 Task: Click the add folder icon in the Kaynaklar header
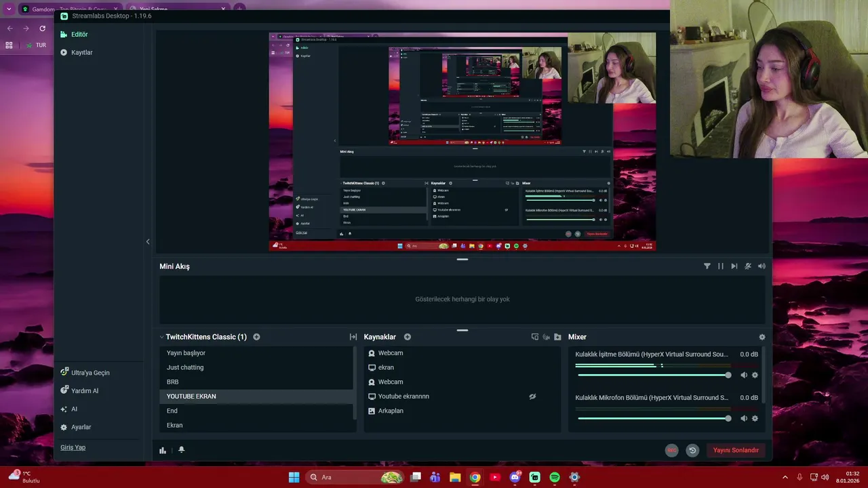[x=557, y=337]
